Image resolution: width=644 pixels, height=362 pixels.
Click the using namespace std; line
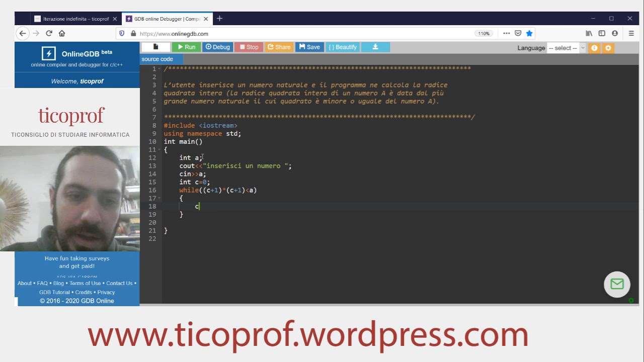(202, 133)
